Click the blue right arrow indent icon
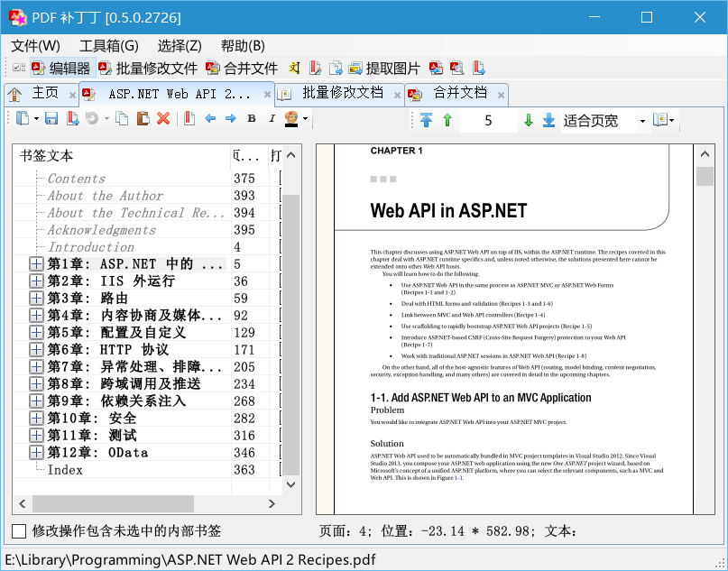This screenshot has height=571, width=728. click(230, 119)
